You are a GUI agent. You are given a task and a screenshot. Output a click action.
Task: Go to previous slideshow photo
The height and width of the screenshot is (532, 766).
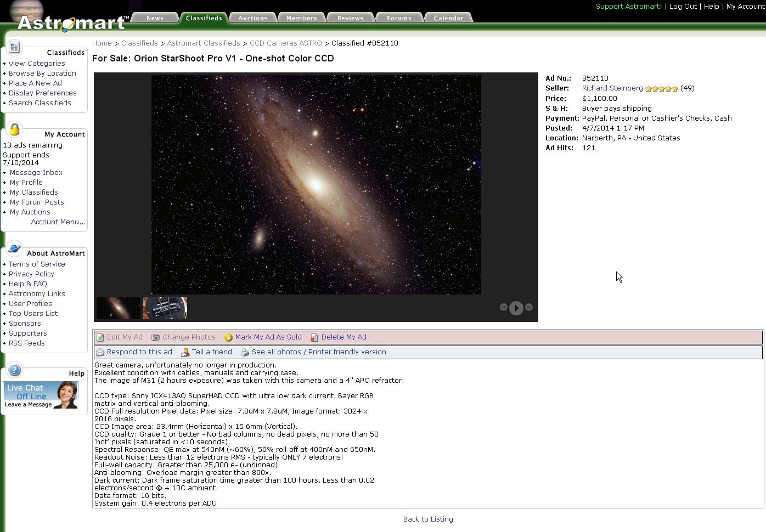coord(503,307)
